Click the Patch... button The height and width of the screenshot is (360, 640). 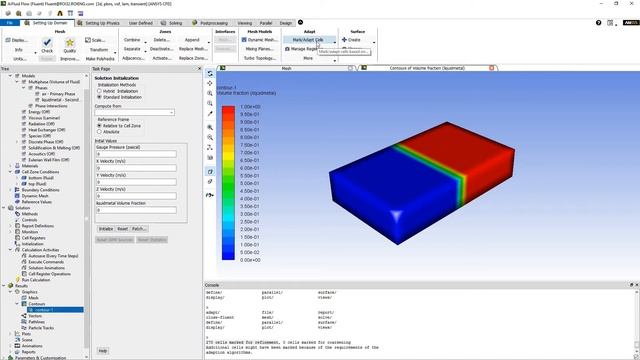pyautogui.click(x=139, y=229)
